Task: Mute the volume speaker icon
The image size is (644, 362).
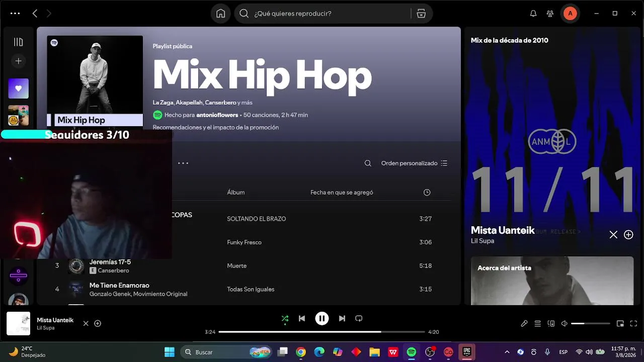Action: 564,323
